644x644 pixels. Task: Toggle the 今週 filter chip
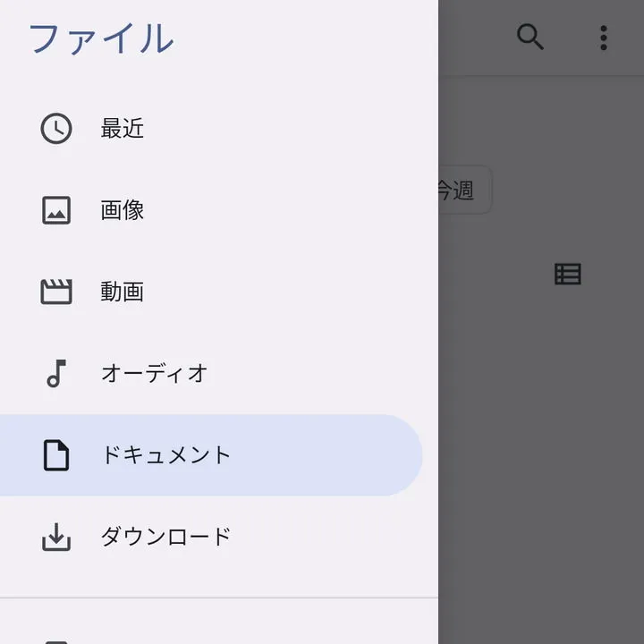[x=465, y=190]
